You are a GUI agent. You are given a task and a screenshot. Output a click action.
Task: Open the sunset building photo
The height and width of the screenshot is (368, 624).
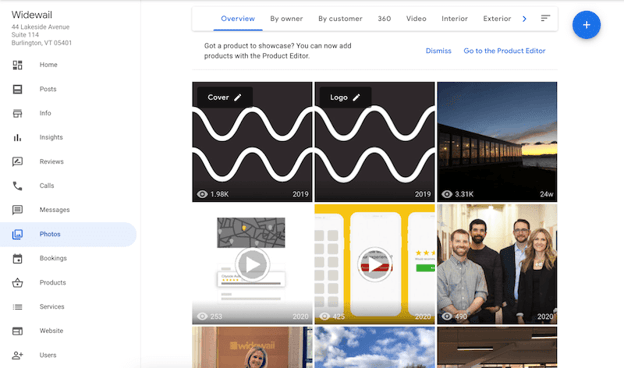tap(497, 142)
